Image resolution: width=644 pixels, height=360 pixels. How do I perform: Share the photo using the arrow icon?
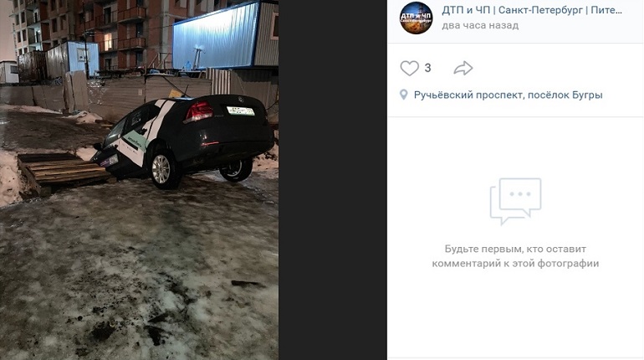coord(463,68)
